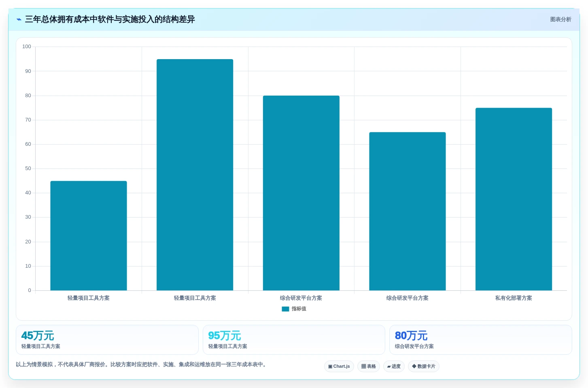Select the 私有化部署方案 bar
The width and height of the screenshot is (588, 388).
[514, 199]
